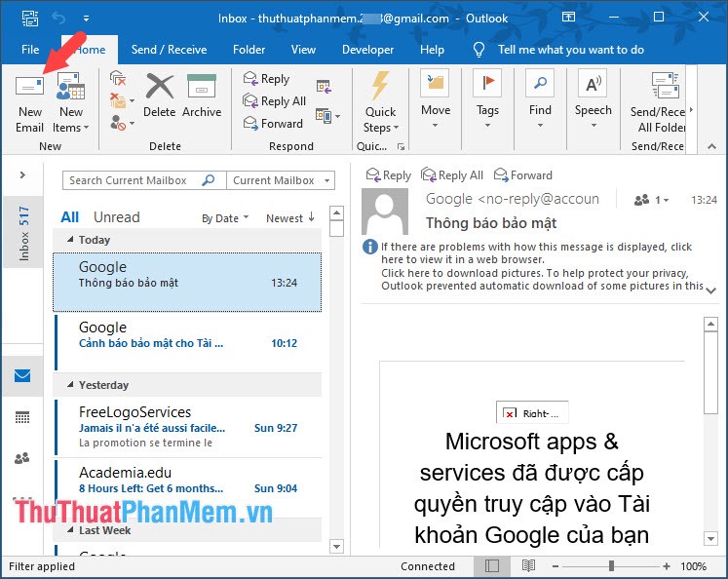This screenshot has height=579, width=728.
Task: Click Reply in the ribbon Respond group
Action: (x=266, y=79)
